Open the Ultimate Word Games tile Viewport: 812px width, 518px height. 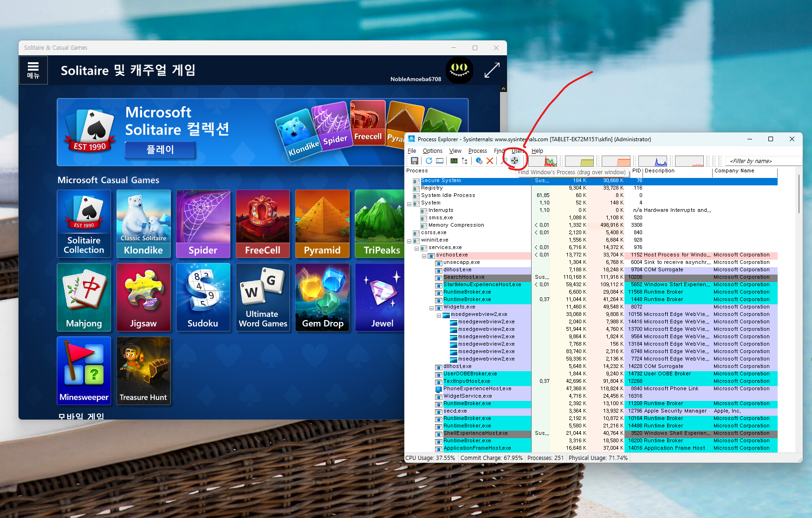pyautogui.click(x=263, y=297)
